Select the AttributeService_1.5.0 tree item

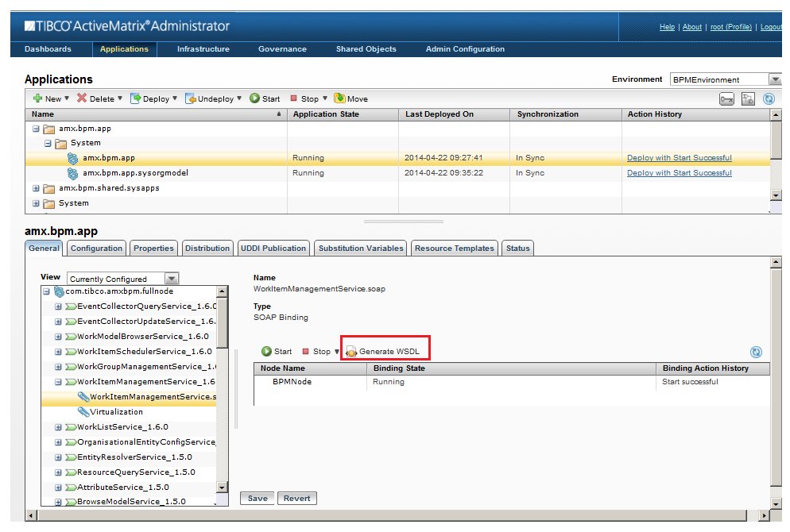(123, 488)
